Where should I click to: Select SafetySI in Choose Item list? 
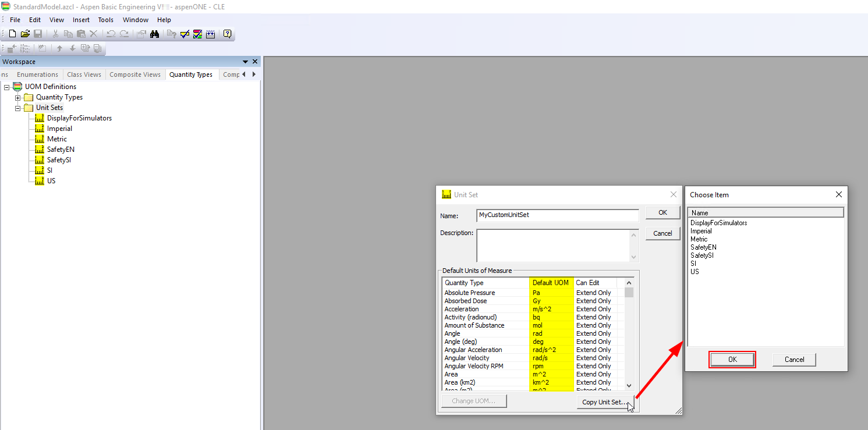click(x=702, y=255)
